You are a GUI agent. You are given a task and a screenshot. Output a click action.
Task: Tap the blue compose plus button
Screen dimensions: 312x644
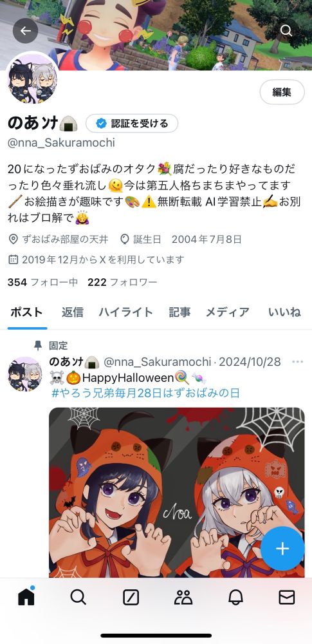282,548
